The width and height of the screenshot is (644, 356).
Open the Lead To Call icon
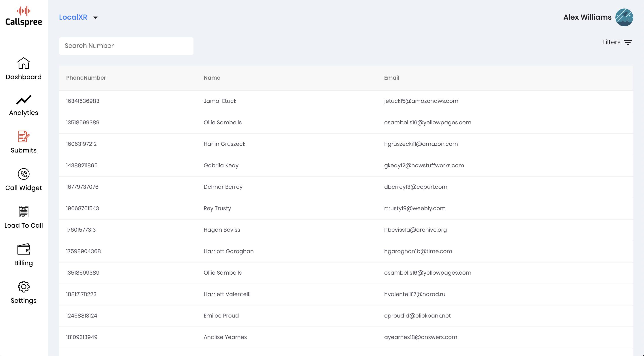pyautogui.click(x=24, y=212)
